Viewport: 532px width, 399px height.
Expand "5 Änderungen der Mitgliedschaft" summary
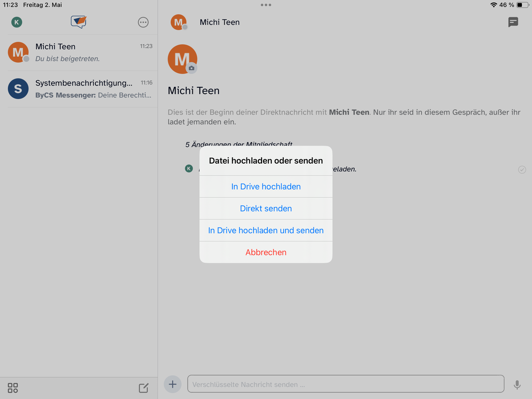pos(239,144)
